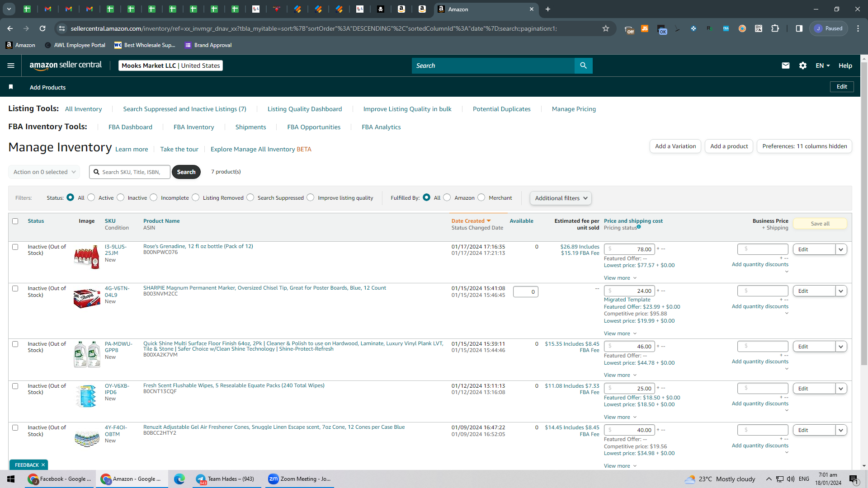Edit the Rose's Grenadine price field 78.00

pyautogui.click(x=629, y=249)
